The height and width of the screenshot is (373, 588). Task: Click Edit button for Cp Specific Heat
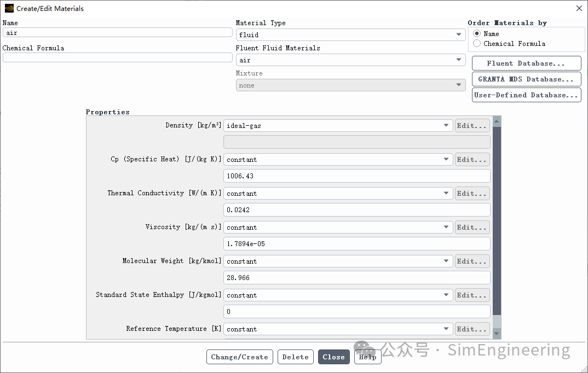pos(472,159)
